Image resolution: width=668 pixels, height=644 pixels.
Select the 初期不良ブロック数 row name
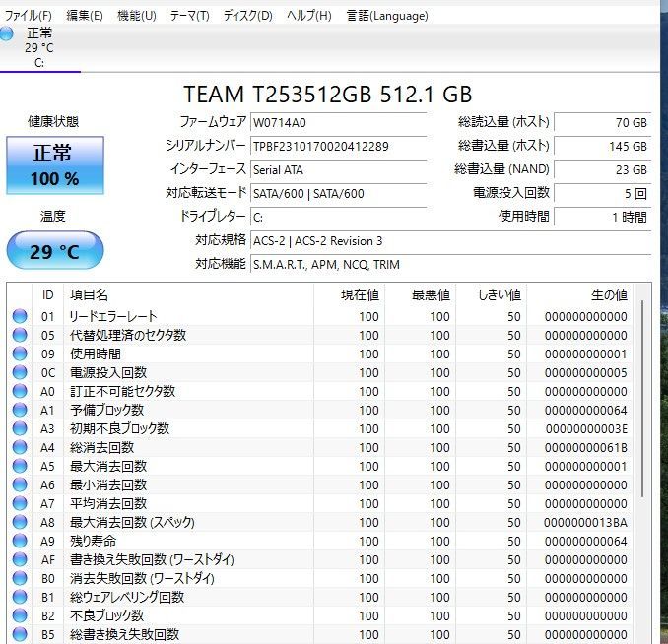[x=119, y=429]
